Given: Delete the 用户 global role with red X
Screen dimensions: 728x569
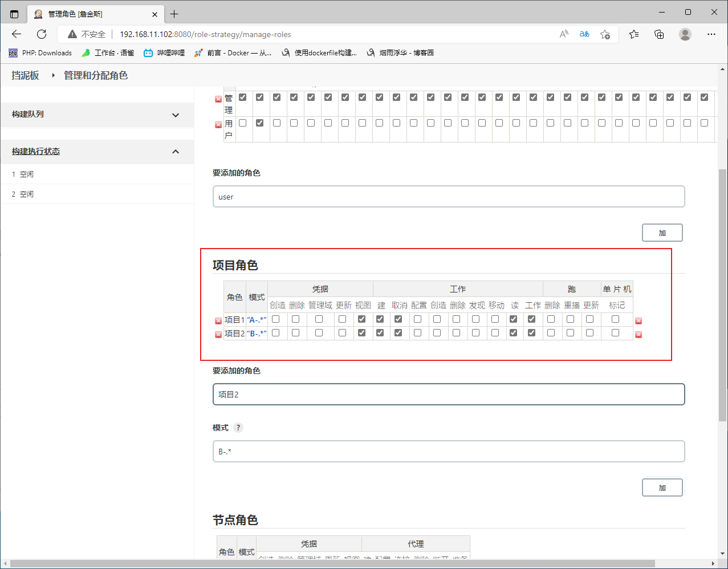Looking at the screenshot, I should click(218, 125).
